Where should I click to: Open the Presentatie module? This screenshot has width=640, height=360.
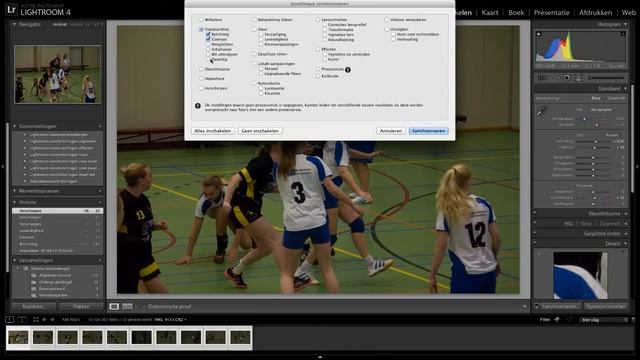click(551, 13)
